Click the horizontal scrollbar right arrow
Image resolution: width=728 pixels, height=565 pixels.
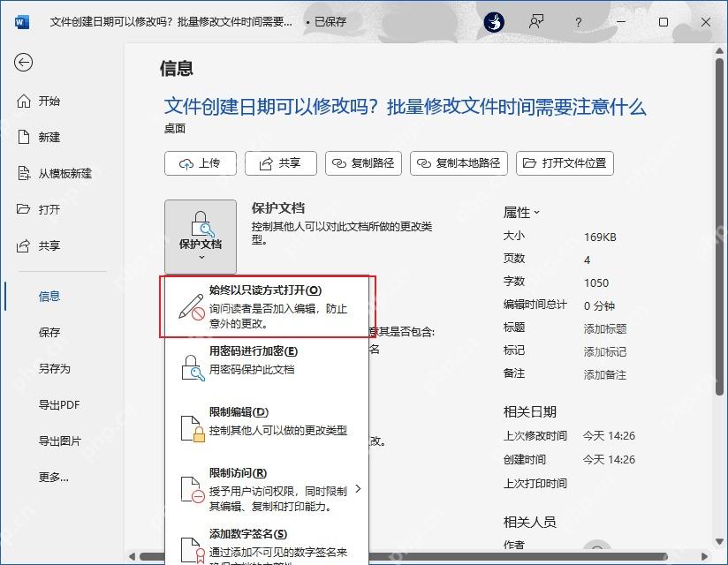pyautogui.click(x=704, y=556)
